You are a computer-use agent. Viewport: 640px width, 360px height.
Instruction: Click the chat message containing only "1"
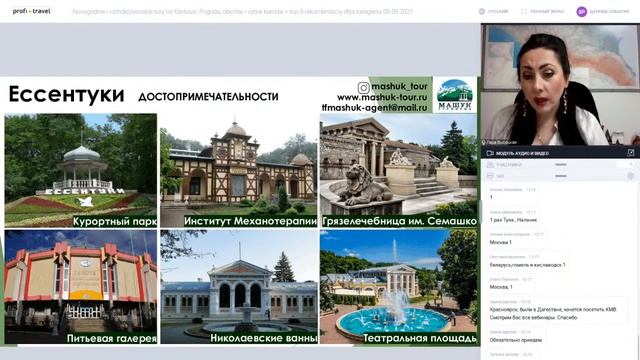tap(491, 197)
